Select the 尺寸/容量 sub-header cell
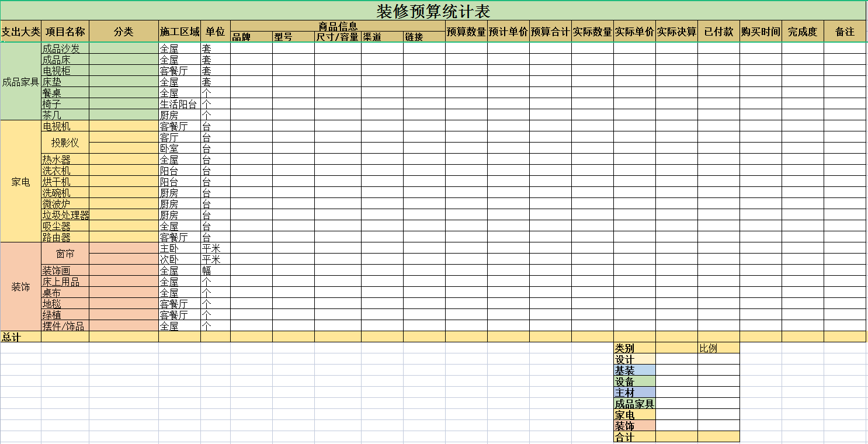The width and height of the screenshot is (868, 444). (338, 37)
